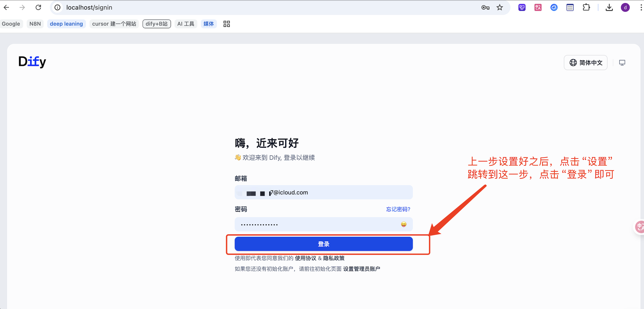Open the N8N bookmark
Viewport: 644px width, 309px height.
click(x=35, y=24)
